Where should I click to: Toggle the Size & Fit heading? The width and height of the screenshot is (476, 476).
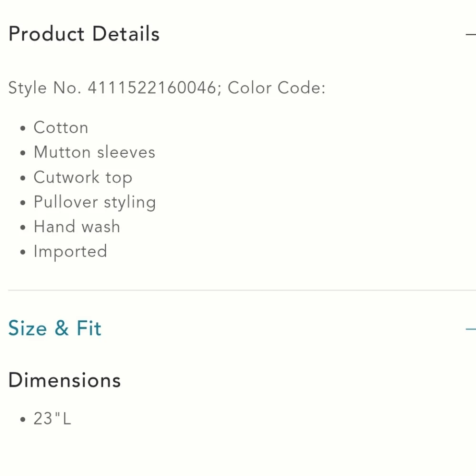point(55,328)
